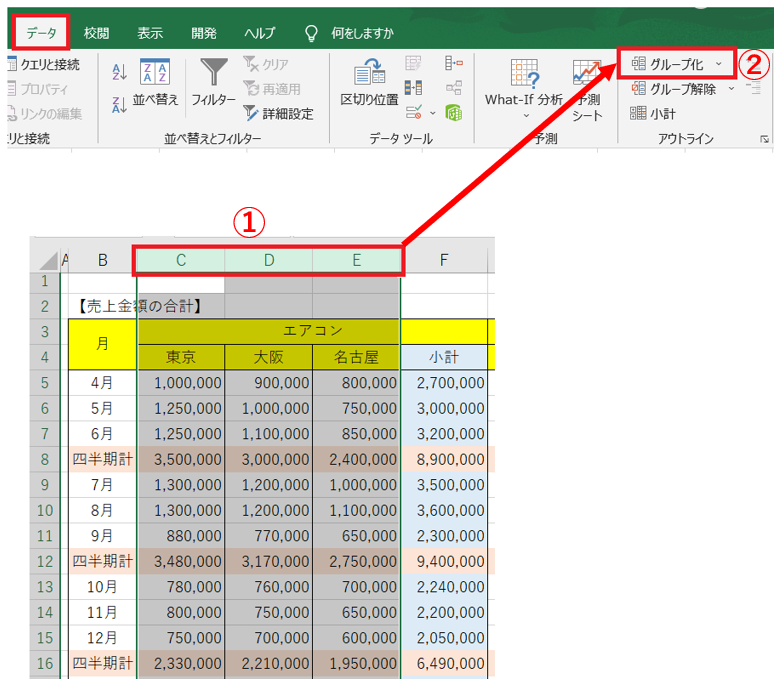Click the 【売上金額の合計】 title cell
The image size is (778, 683).
[x=139, y=307]
